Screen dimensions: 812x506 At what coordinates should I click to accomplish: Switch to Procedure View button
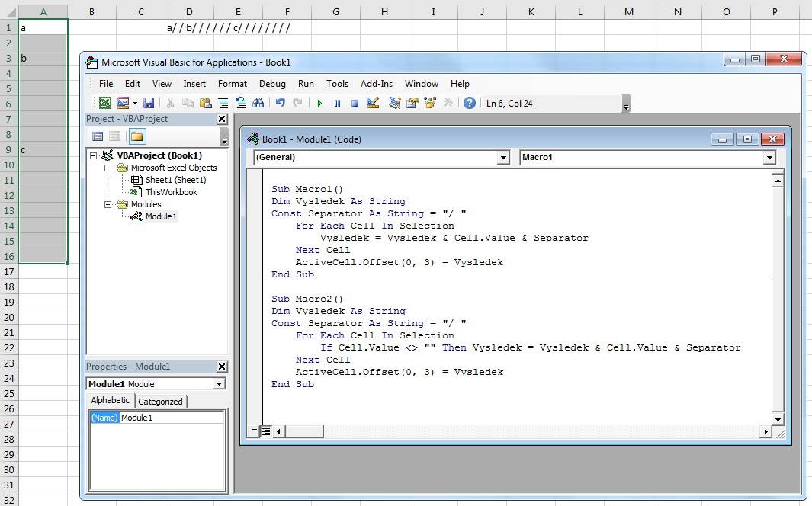pyautogui.click(x=252, y=431)
